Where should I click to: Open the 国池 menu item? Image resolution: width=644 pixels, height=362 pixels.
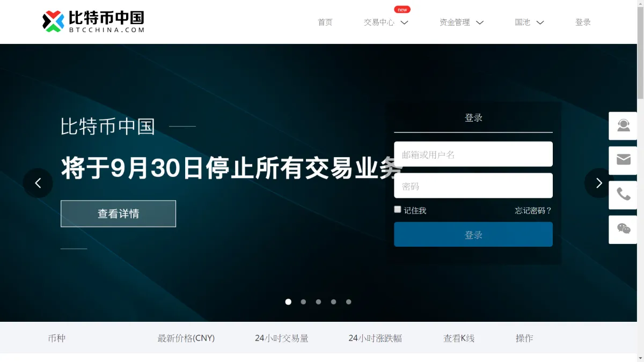(x=523, y=22)
